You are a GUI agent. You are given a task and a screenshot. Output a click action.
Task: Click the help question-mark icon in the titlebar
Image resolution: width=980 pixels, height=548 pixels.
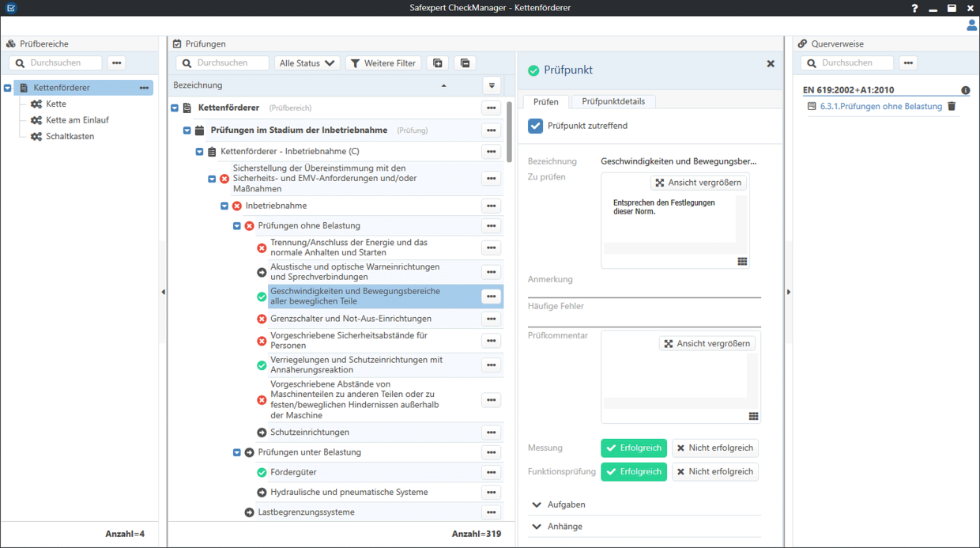click(914, 8)
